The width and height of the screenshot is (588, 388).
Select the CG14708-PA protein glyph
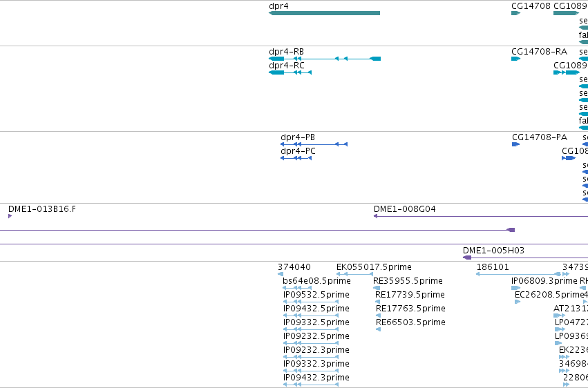tap(515, 144)
